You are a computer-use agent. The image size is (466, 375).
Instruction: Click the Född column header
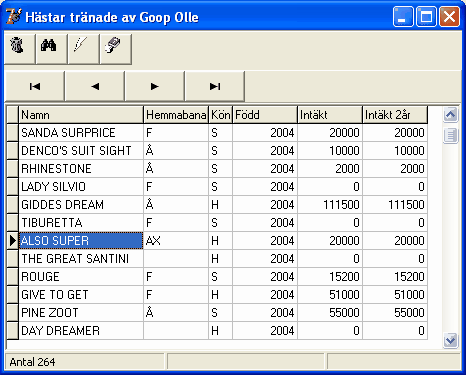click(265, 115)
